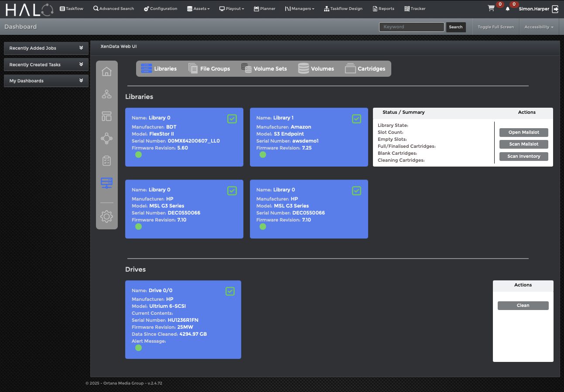The image size is (564, 392).
Task: Open the network hierarchy icon in sidebar
Action: coord(106,94)
